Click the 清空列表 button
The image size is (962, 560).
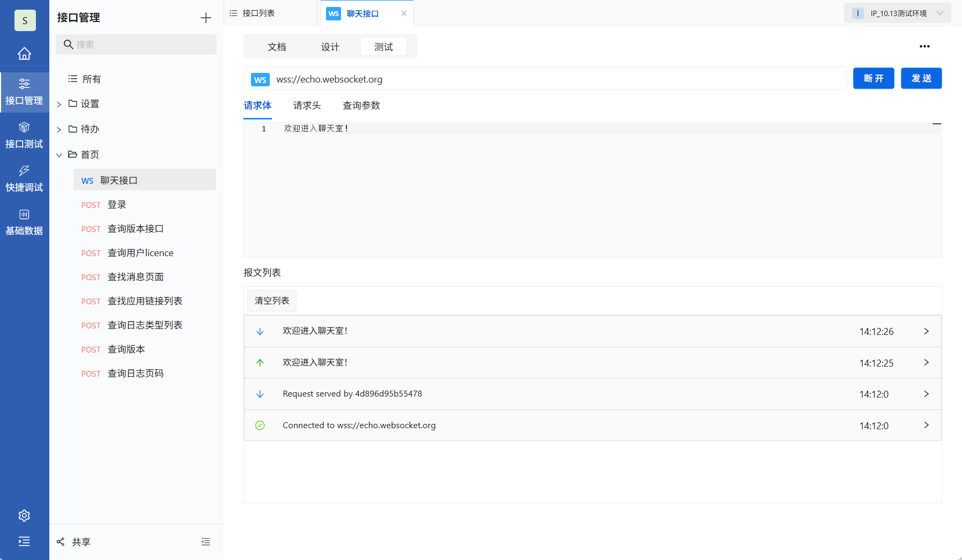point(272,301)
